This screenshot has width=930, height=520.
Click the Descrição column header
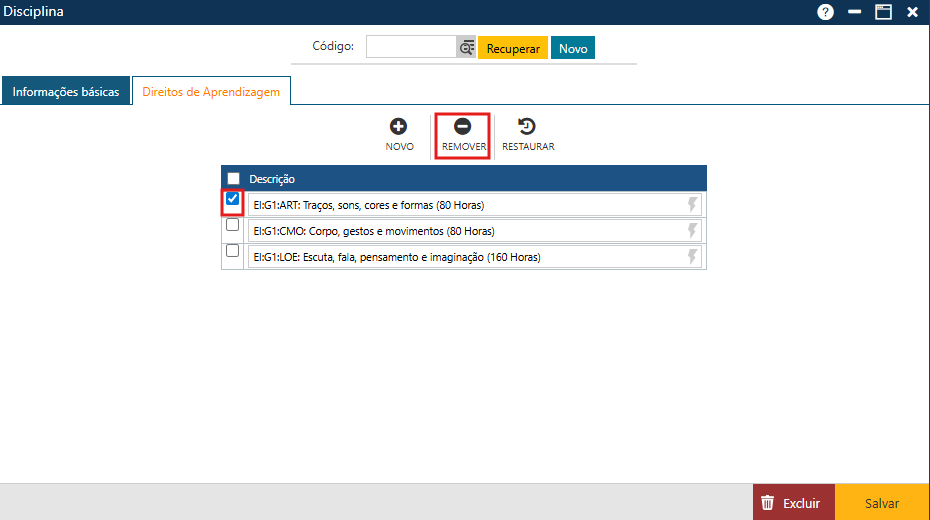272,179
